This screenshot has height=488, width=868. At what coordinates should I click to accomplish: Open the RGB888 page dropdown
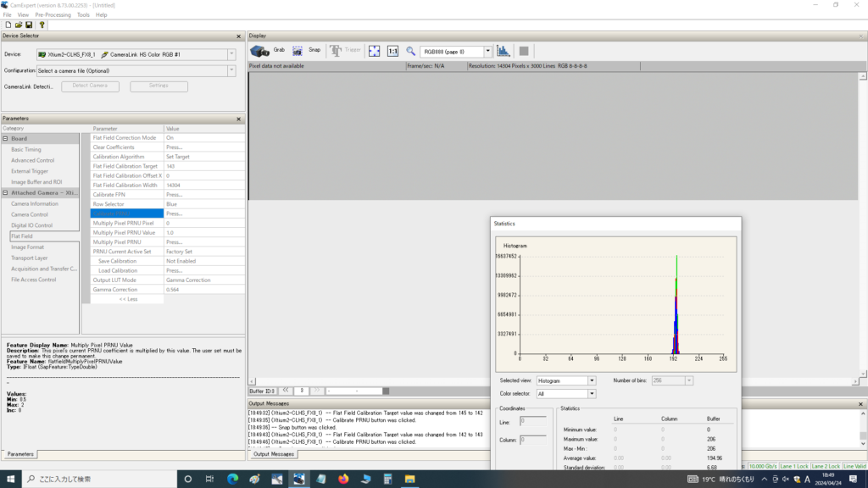coord(487,52)
